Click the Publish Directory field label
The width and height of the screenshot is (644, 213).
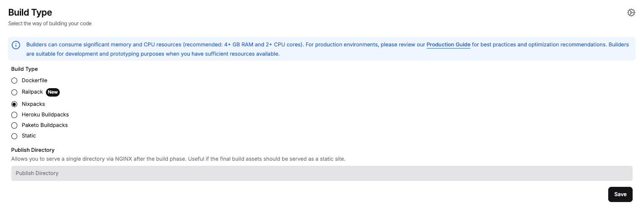[33, 150]
